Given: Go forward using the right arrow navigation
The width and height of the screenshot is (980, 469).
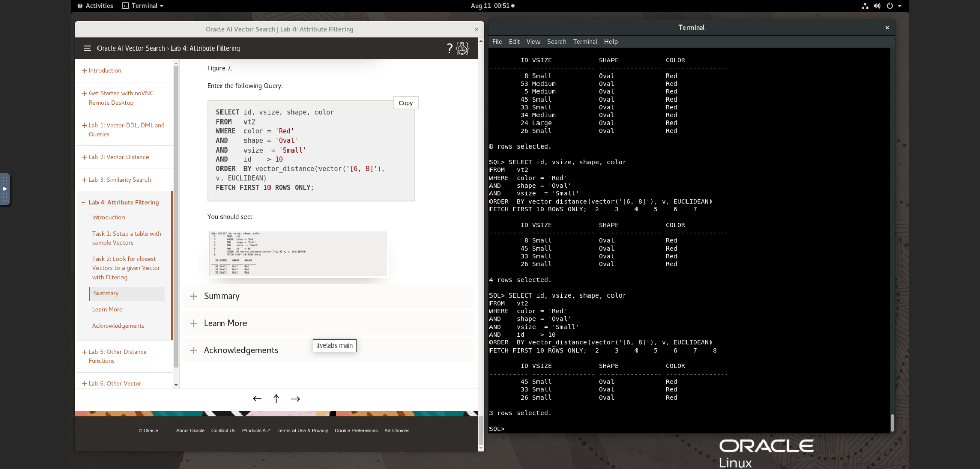Looking at the screenshot, I should pyautogui.click(x=296, y=399).
